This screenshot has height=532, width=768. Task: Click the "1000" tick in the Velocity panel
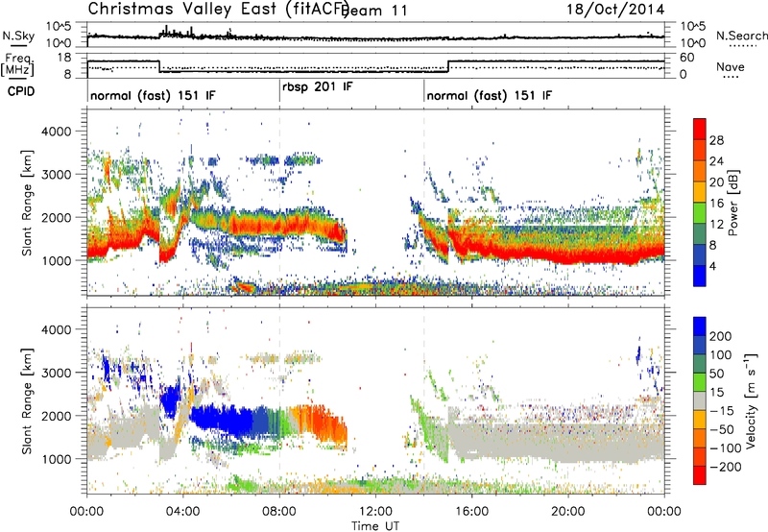56,459
